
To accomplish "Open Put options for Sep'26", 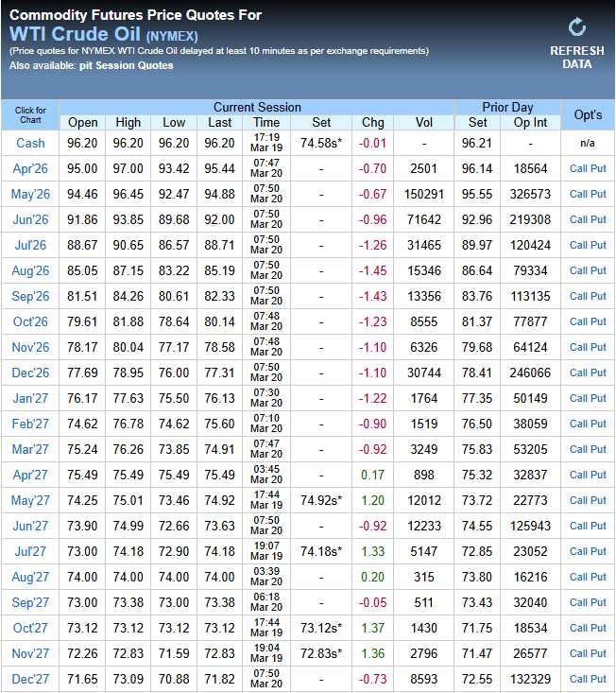I will click(599, 296).
